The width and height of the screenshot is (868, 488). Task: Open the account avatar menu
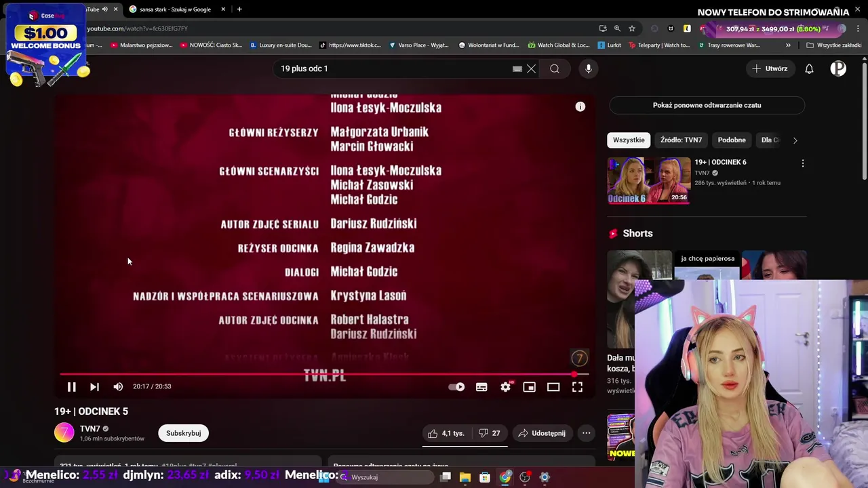pyautogui.click(x=838, y=68)
